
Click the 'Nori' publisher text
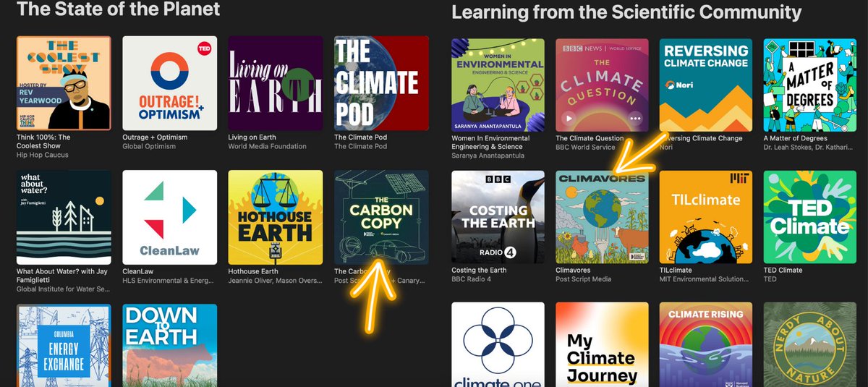[666, 147]
